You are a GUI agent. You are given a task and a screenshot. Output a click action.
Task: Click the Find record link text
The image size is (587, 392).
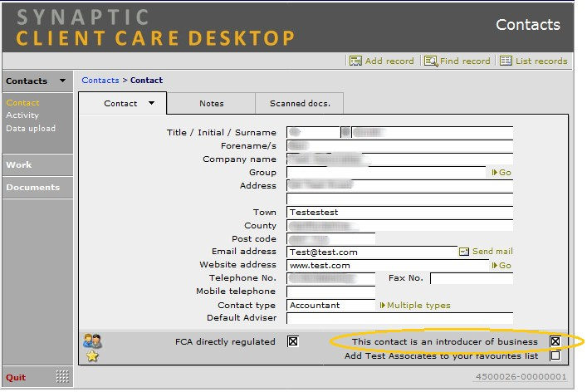click(465, 61)
